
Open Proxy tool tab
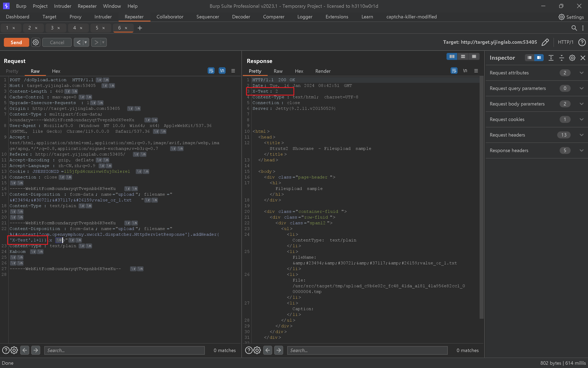point(75,17)
